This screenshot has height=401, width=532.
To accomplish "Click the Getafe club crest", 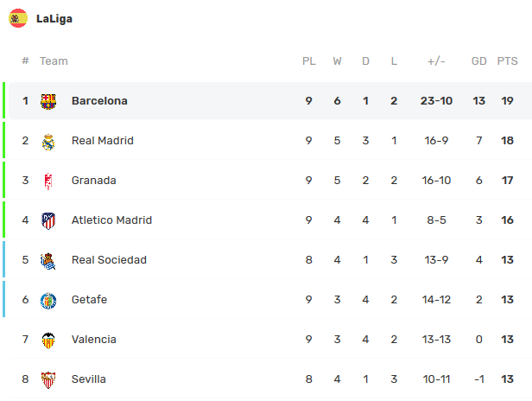I will (49, 300).
